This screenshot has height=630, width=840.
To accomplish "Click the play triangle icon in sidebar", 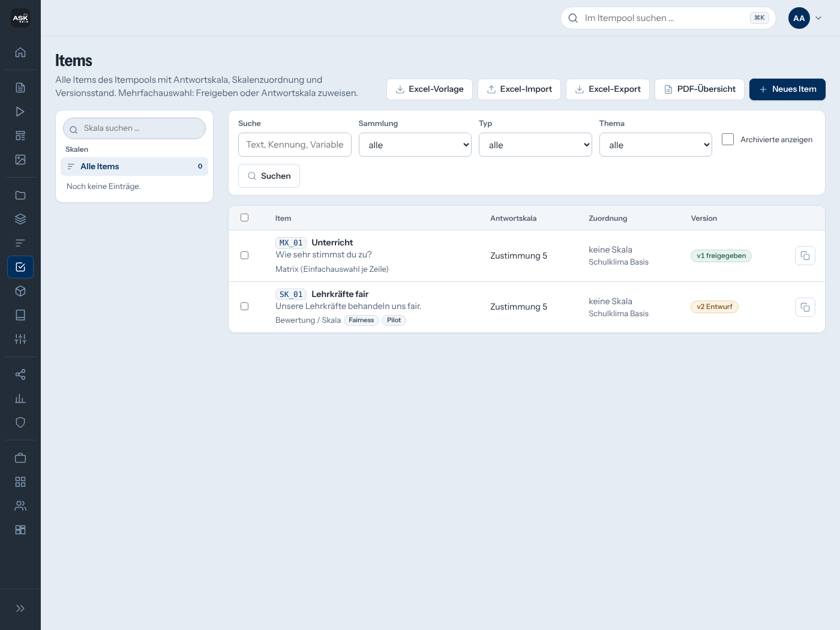I will pyautogui.click(x=20, y=112).
